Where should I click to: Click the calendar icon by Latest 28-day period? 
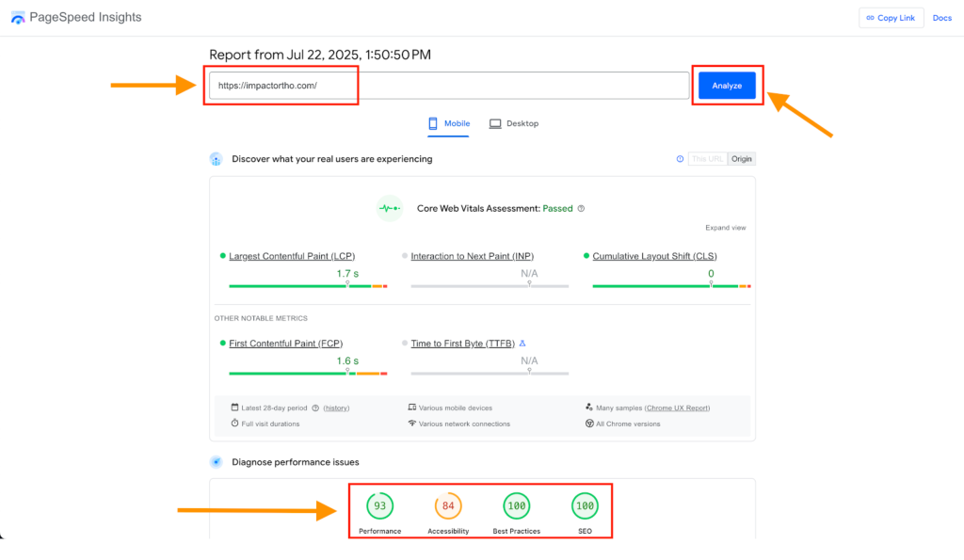coord(234,408)
